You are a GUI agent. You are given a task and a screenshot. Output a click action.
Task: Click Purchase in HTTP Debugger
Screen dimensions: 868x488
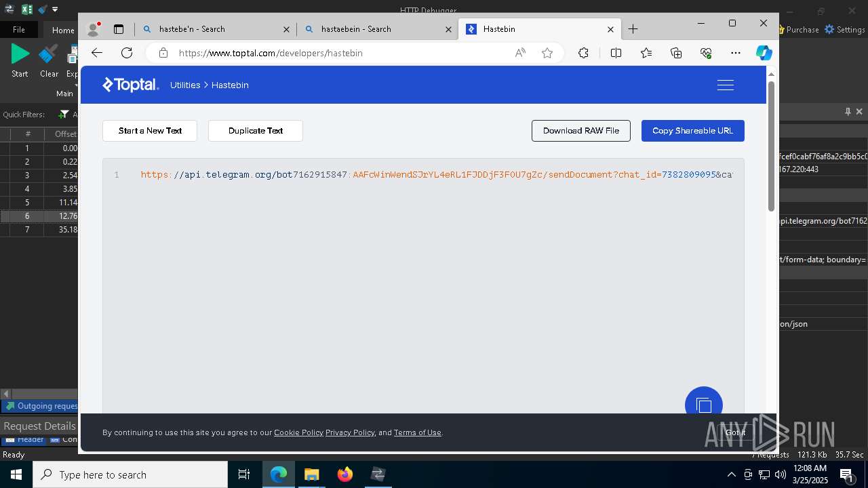(798, 30)
